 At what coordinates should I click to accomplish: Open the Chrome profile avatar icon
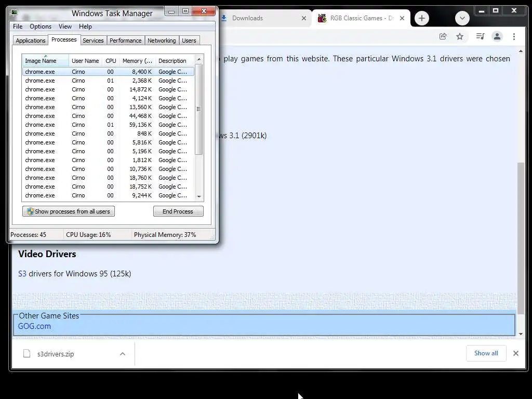497,36
